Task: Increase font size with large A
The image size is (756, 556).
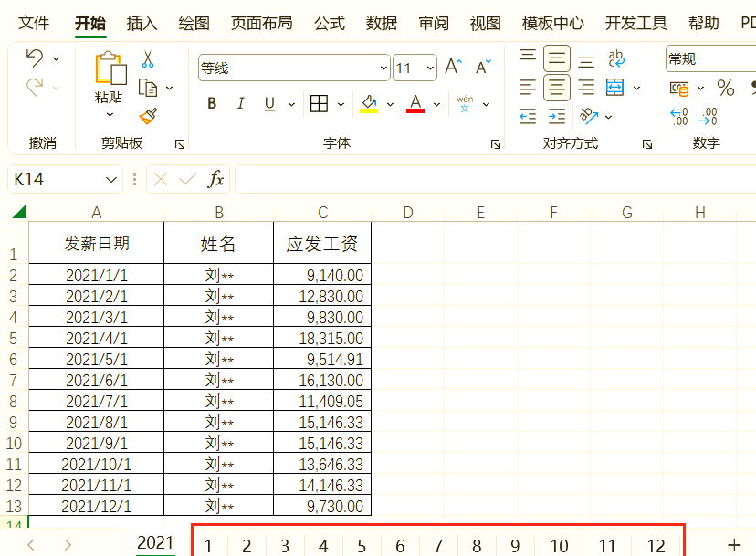Action: point(453,67)
